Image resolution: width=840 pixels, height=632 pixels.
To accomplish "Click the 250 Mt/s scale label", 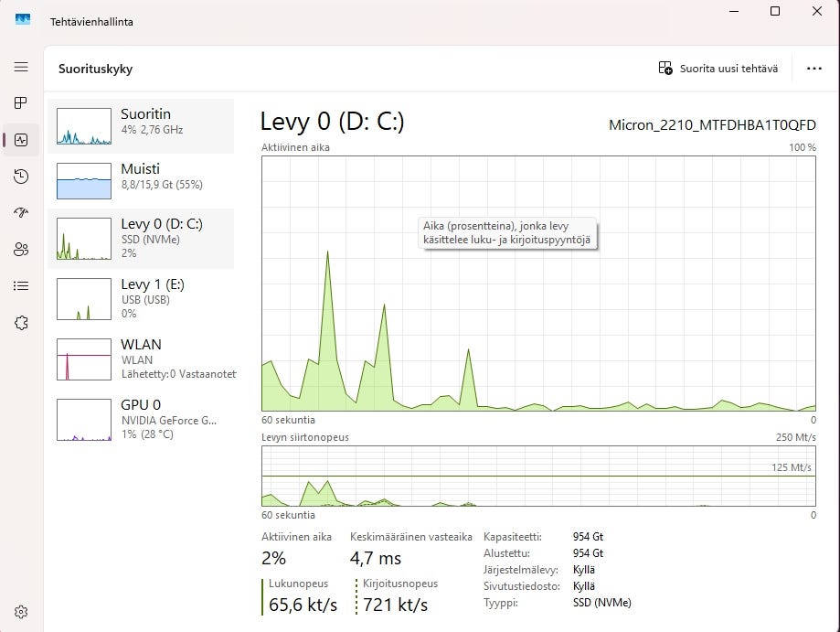I will [795, 437].
